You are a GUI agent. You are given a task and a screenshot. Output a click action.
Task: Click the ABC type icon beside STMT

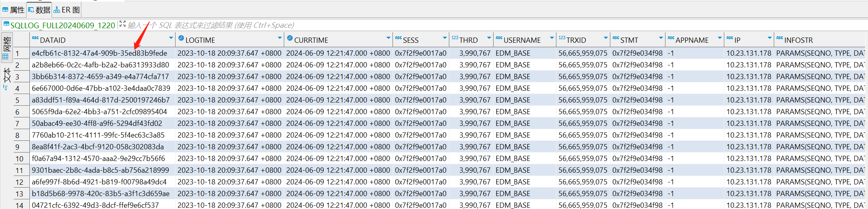(x=616, y=38)
